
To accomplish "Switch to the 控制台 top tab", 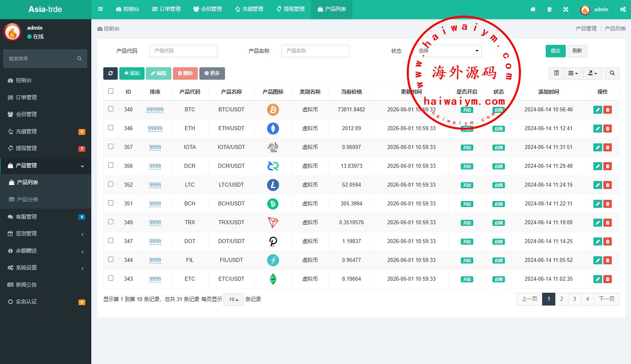I will (x=127, y=9).
